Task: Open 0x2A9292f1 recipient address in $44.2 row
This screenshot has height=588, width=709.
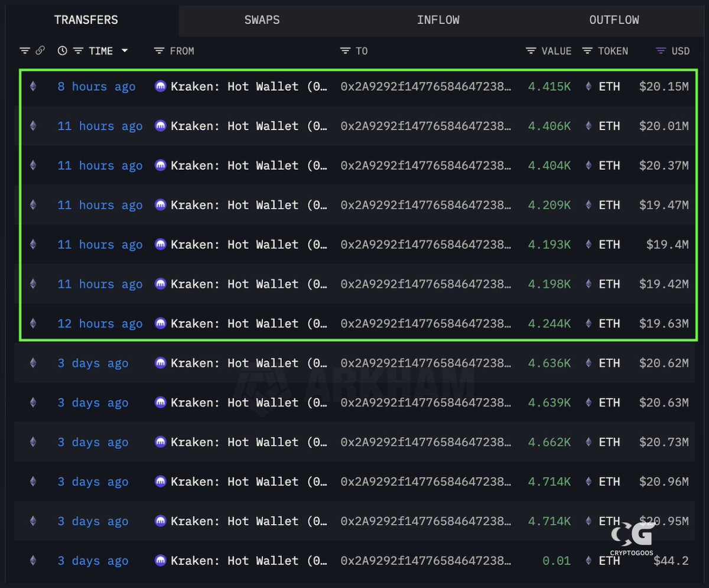Action: [x=426, y=561]
